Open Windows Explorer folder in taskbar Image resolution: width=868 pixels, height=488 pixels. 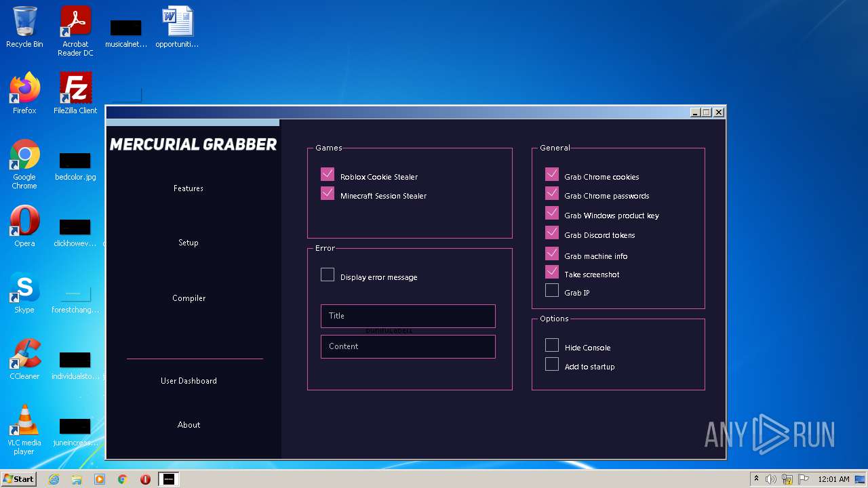click(x=77, y=479)
